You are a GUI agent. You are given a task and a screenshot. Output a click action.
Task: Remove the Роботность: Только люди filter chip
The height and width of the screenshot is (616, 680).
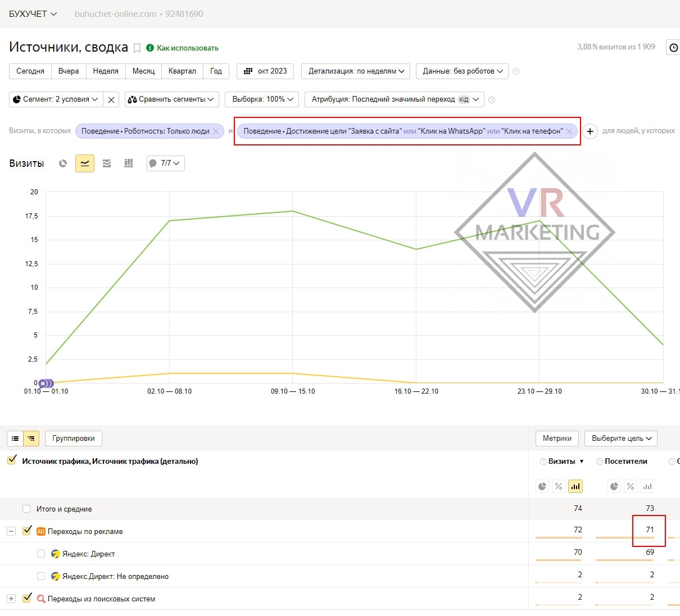[215, 131]
